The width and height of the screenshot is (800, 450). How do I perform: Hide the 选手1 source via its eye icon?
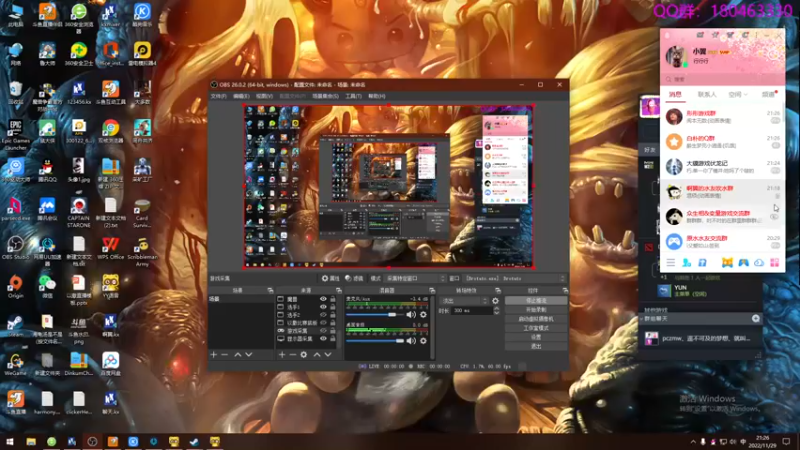click(323, 307)
